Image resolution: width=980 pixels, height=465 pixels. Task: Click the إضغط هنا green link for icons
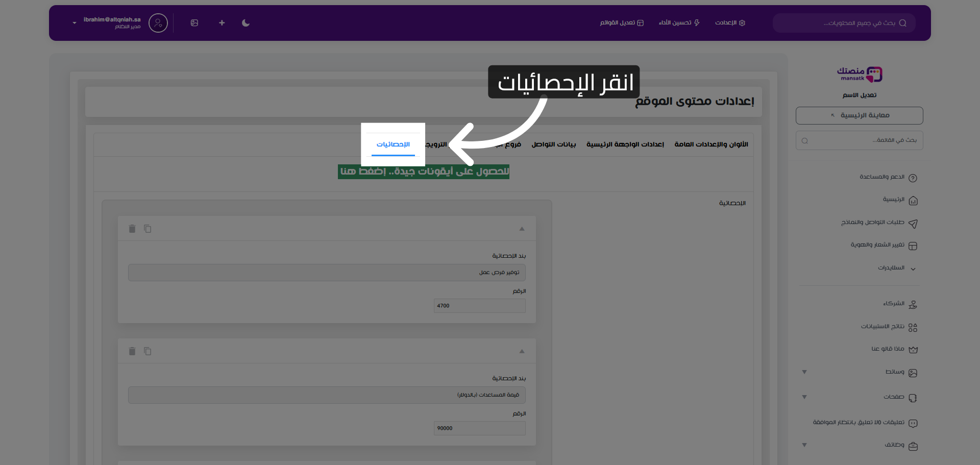(362, 171)
